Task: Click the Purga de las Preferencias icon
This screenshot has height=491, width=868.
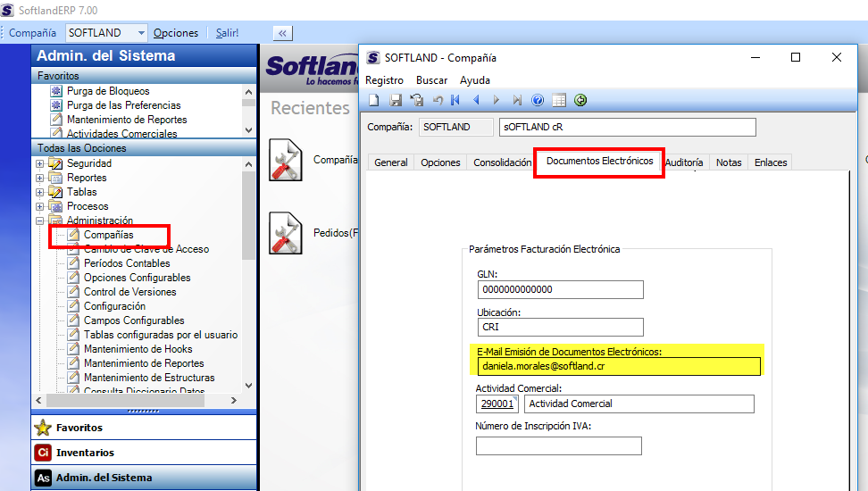Action: 56,105
